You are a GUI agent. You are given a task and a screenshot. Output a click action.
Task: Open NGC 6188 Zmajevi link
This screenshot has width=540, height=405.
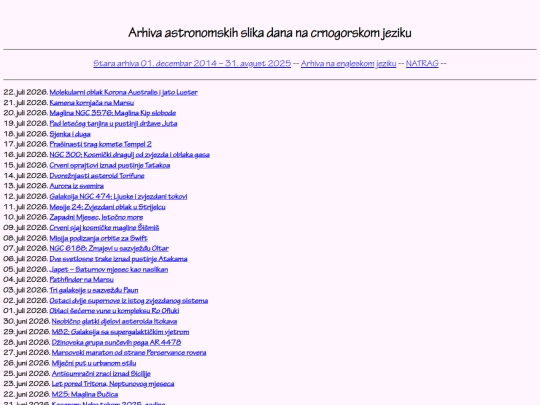coord(109,248)
